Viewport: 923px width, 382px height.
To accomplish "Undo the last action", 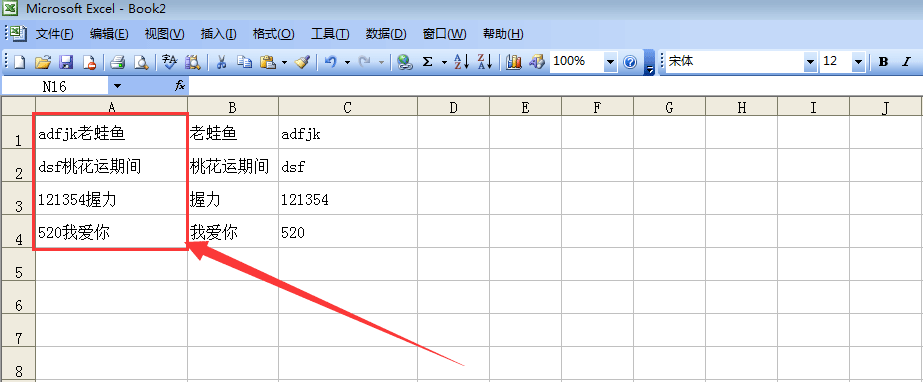I will (331, 62).
